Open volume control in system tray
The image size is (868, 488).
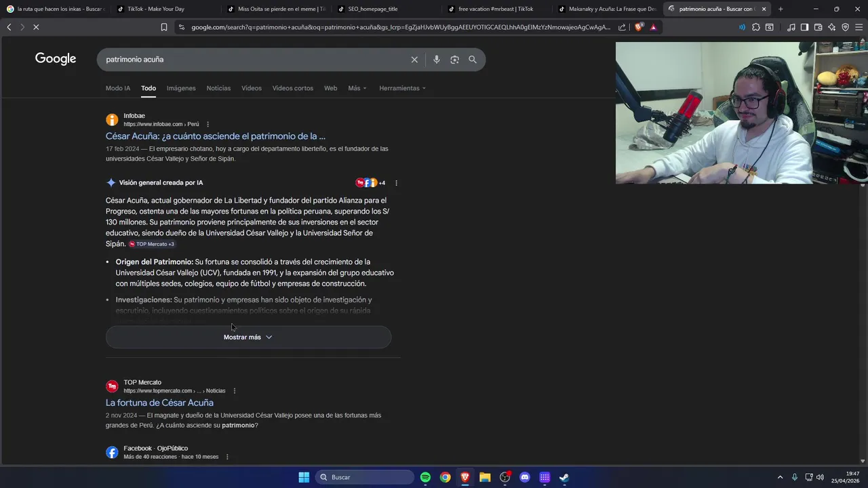point(821,477)
